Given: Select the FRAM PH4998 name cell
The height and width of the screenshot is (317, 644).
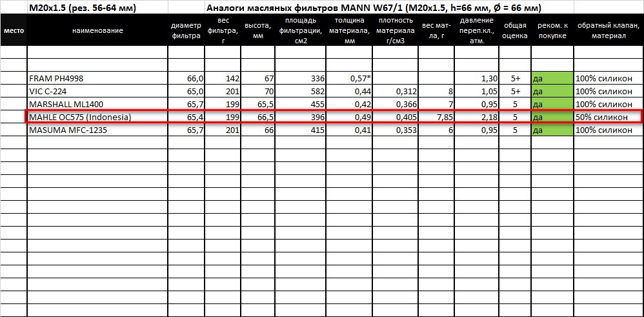Looking at the screenshot, I should [97, 78].
